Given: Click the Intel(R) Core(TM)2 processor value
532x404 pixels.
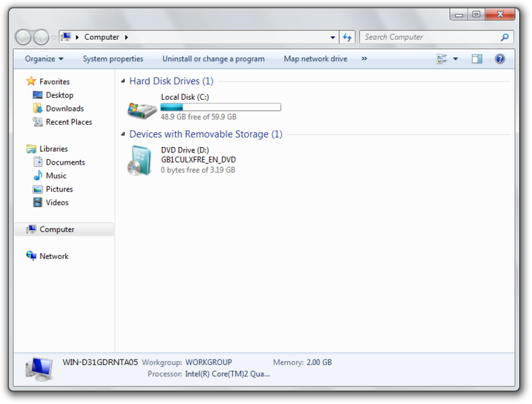Looking at the screenshot, I should pyautogui.click(x=227, y=374).
